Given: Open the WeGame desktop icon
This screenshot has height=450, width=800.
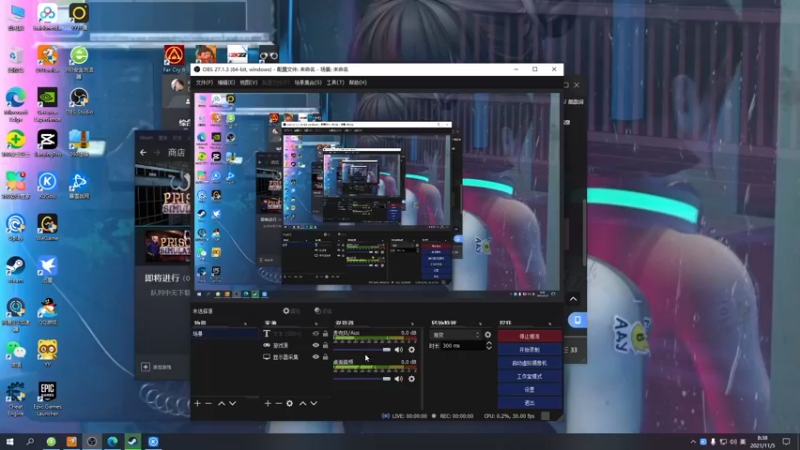Looking at the screenshot, I should point(47,228).
